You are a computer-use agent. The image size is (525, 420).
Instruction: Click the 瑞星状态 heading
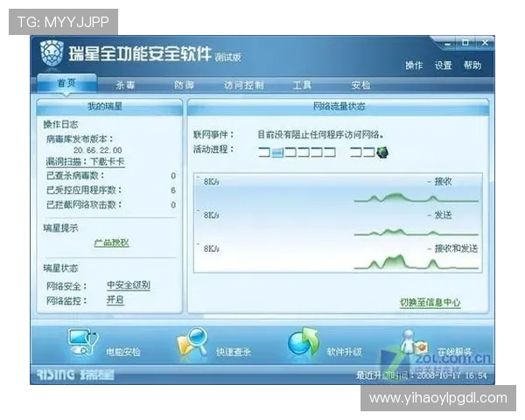[60, 269]
